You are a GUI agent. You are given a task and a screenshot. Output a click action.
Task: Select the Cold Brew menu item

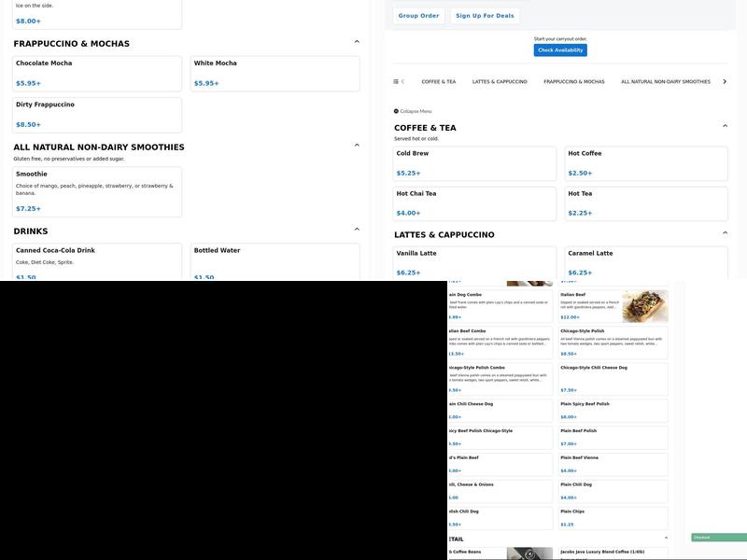[x=474, y=163]
